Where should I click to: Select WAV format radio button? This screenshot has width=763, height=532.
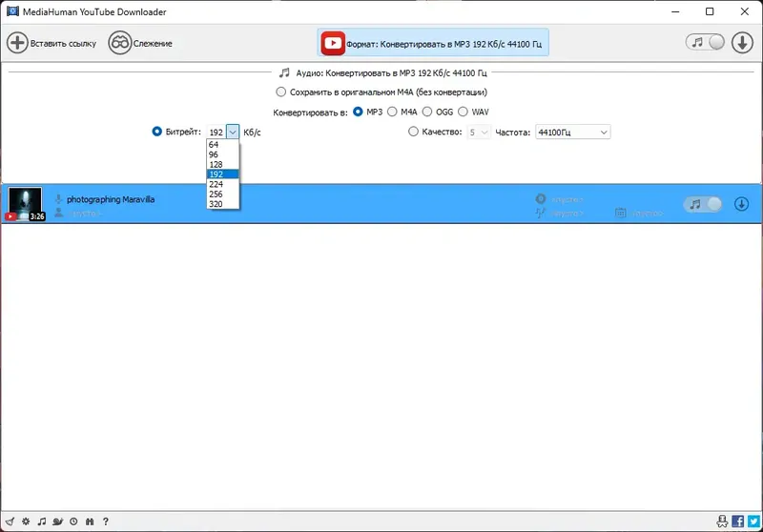pyautogui.click(x=463, y=112)
